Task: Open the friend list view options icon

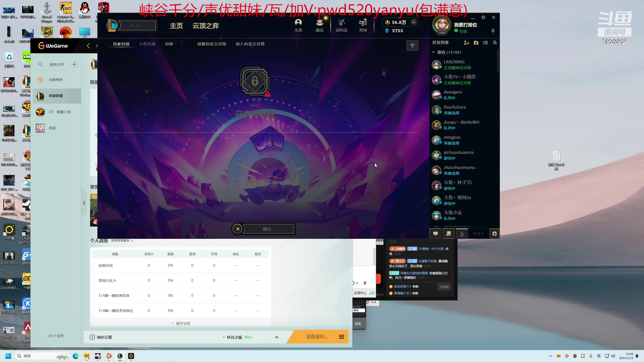Action: coord(485,43)
